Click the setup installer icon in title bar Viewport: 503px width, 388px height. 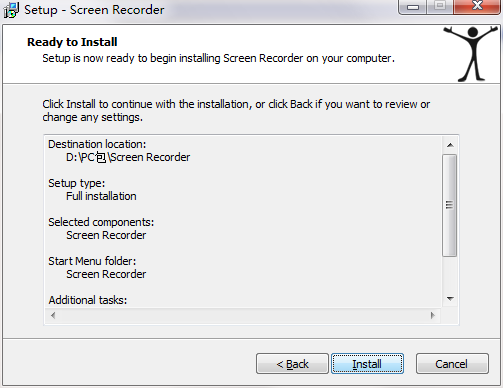click(11, 10)
